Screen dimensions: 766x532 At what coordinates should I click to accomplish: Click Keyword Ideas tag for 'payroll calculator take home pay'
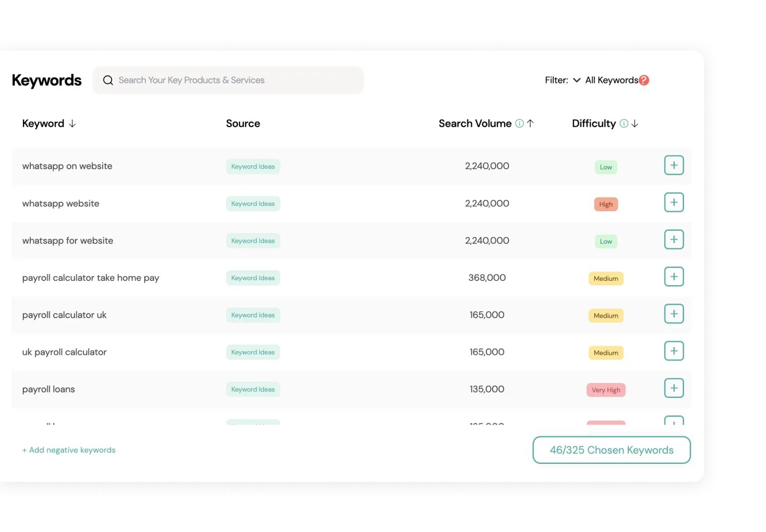point(253,278)
